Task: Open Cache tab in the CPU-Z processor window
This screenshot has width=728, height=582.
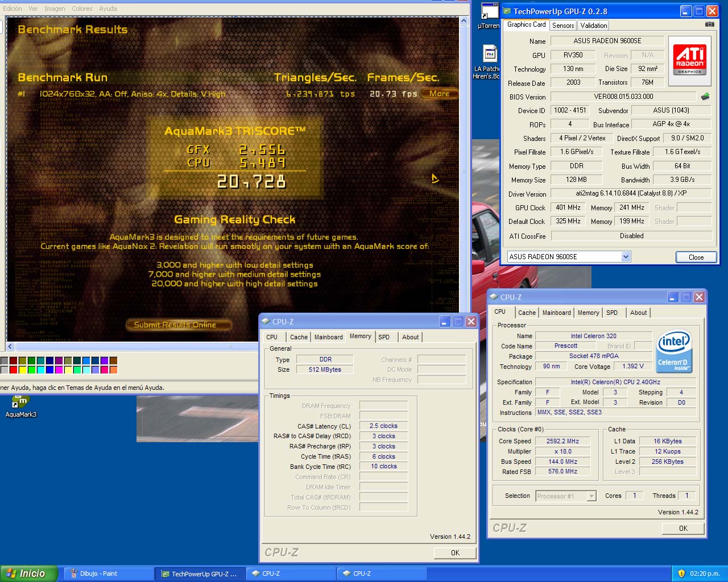Action: [527, 313]
